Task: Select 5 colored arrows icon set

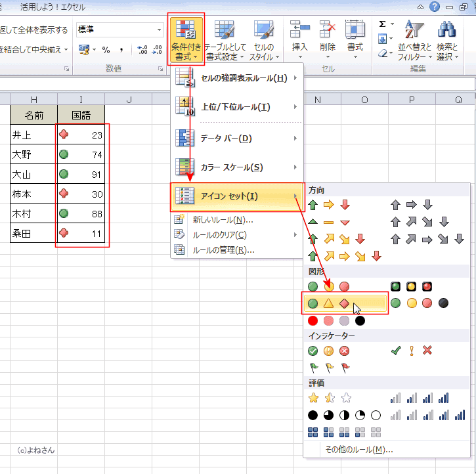Action: point(345,256)
